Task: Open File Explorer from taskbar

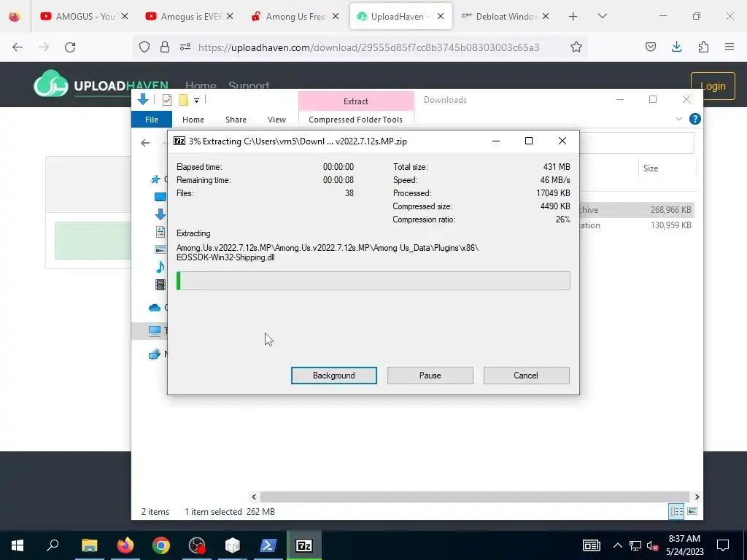Action: 89,545
